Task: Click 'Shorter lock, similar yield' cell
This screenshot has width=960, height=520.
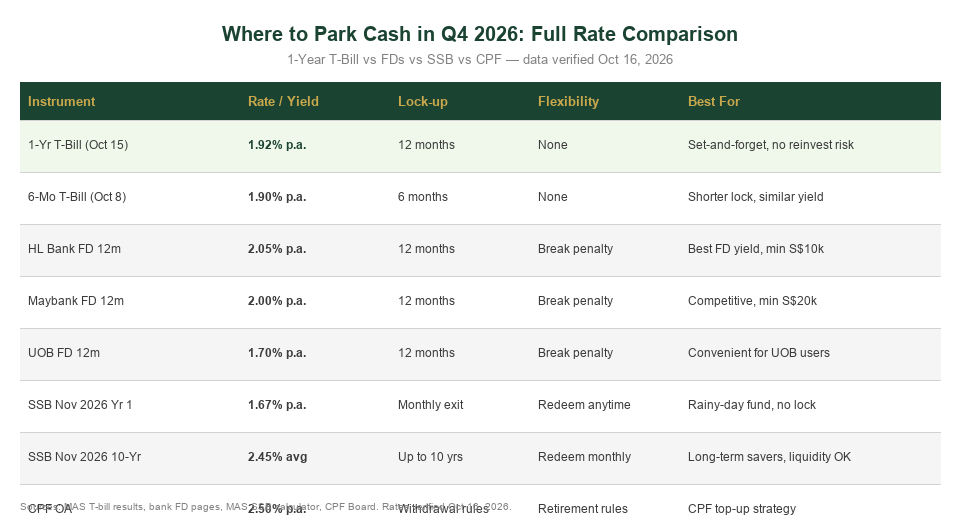Action: (755, 197)
